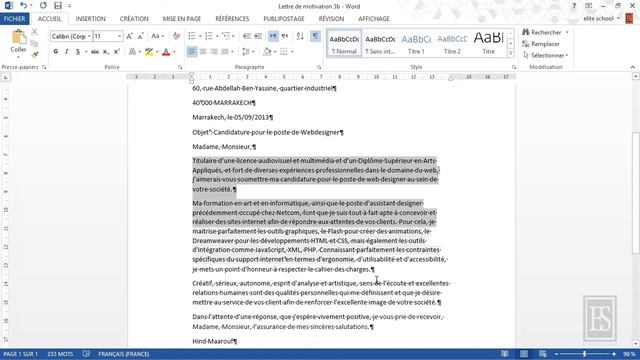This screenshot has width=640, height=360.
Task: Click the Coller paste icon
Action: [18, 38]
